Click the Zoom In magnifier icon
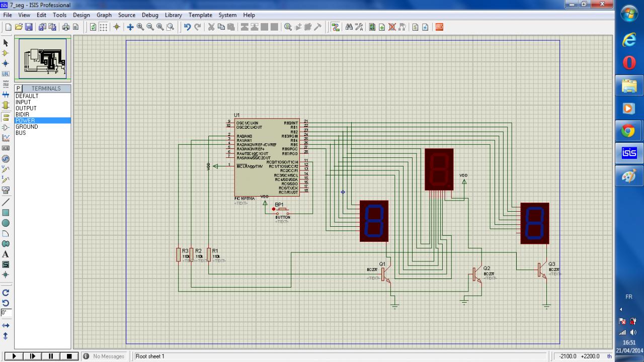 point(140,27)
